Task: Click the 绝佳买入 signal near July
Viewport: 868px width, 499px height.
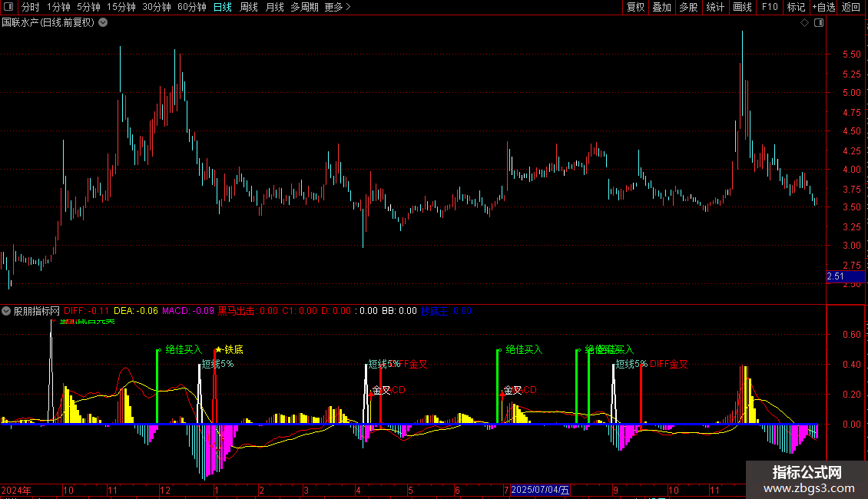Action: (x=524, y=349)
